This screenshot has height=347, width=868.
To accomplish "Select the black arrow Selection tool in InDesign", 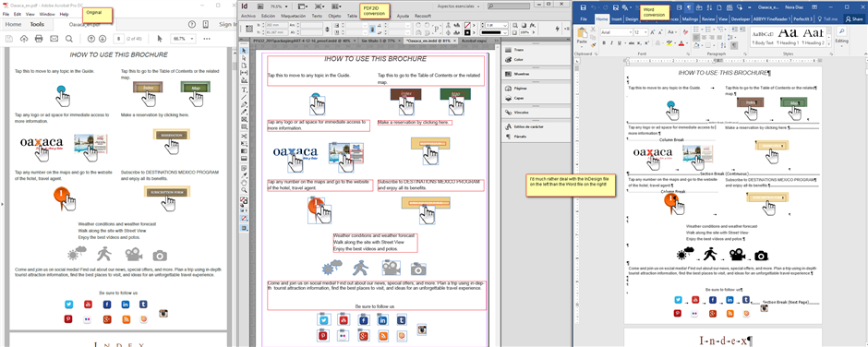I will point(244,51).
